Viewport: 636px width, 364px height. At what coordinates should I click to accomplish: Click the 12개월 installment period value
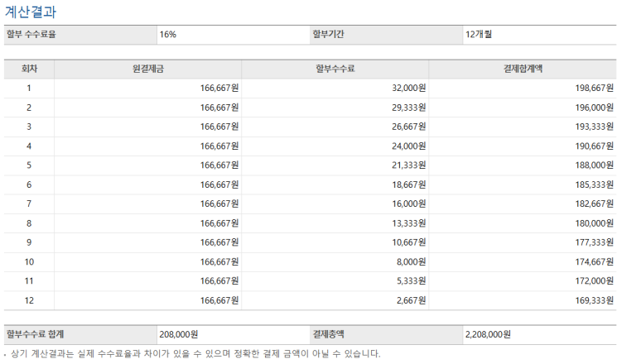(x=479, y=35)
